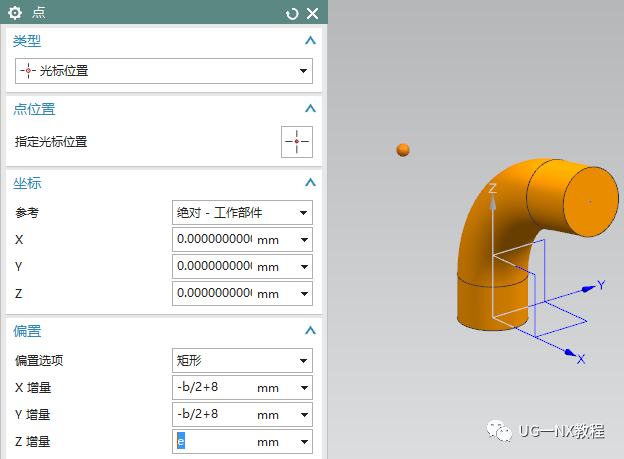The width and height of the screenshot is (624, 459).
Task: Click the 偏置 section title
Action: click(27, 331)
